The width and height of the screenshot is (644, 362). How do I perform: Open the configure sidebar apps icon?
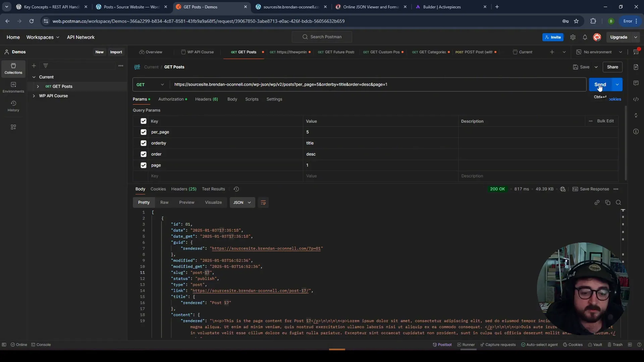coord(13,127)
